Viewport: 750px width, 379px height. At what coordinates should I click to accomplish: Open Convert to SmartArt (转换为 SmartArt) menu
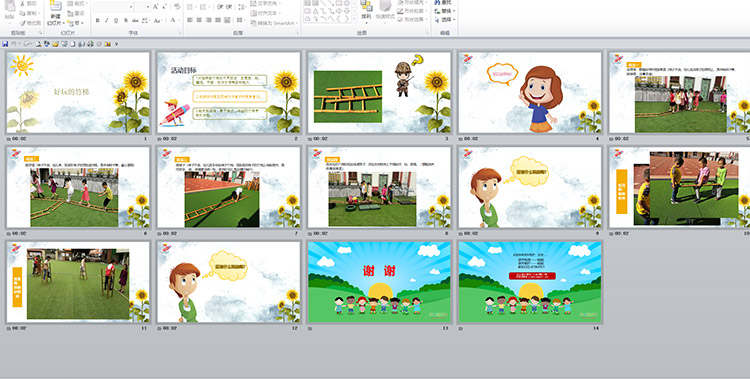point(273,23)
